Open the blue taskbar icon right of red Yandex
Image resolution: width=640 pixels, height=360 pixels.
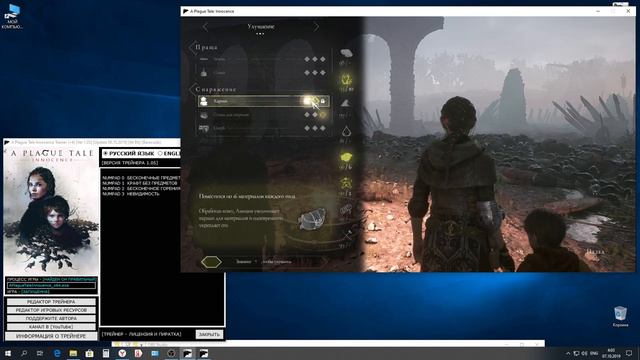[x=155, y=353]
